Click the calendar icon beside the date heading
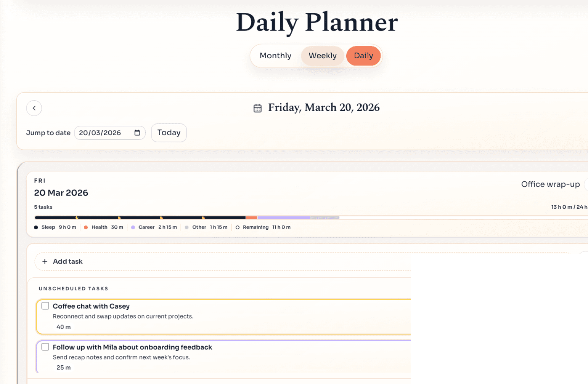588x384 pixels. click(x=258, y=108)
